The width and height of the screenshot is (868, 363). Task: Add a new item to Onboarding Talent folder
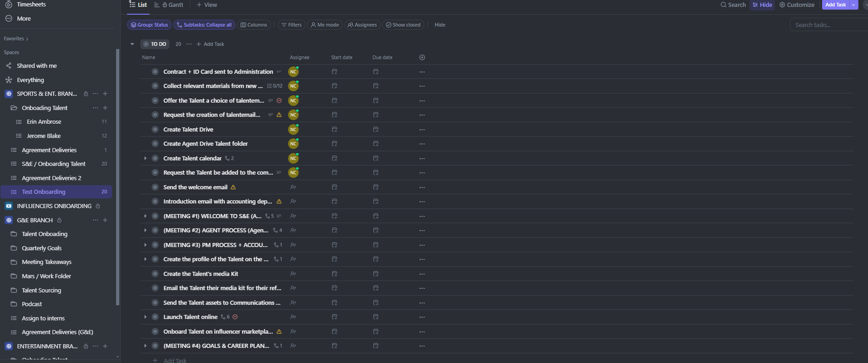[x=105, y=108]
